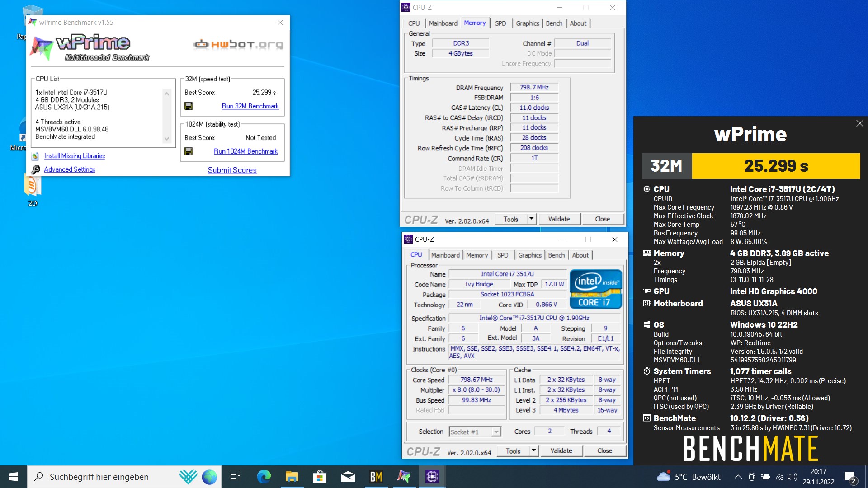
Task: Click the CAS# Latency value 11.0 clocks
Action: (x=534, y=108)
